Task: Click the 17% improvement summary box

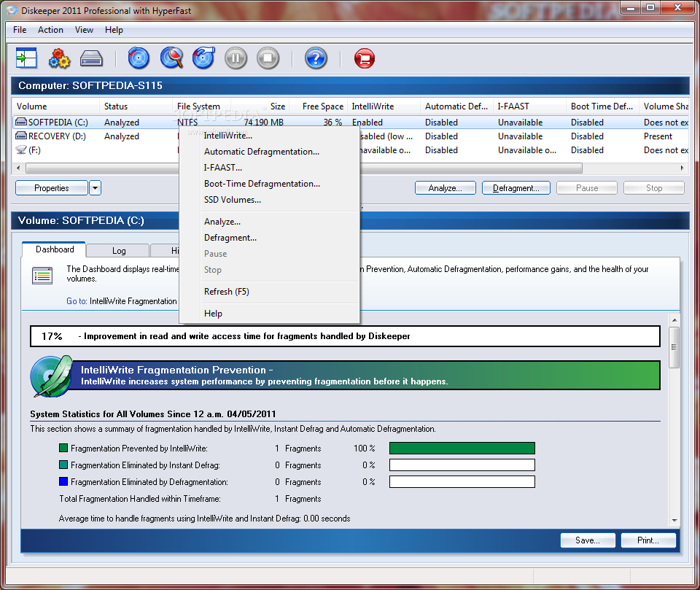Action: click(345, 336)
